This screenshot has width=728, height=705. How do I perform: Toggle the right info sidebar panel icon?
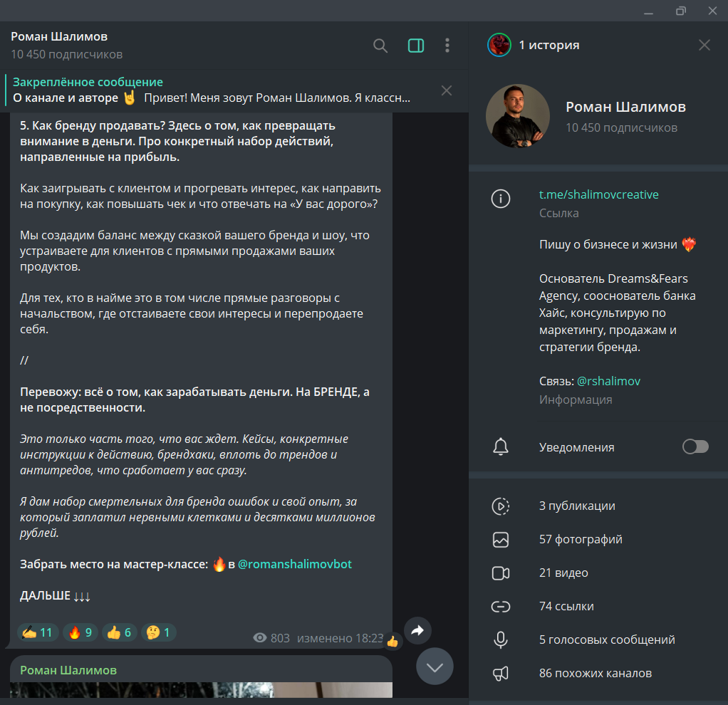415,46
